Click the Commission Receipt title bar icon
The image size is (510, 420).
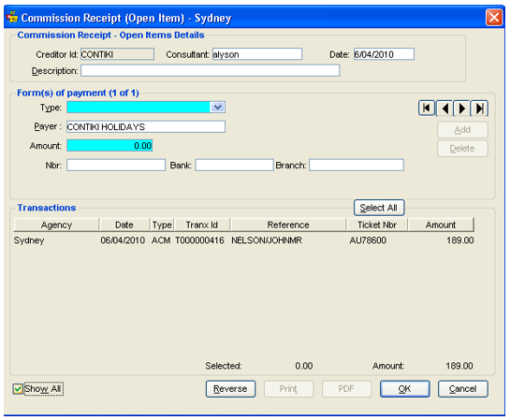12,17
